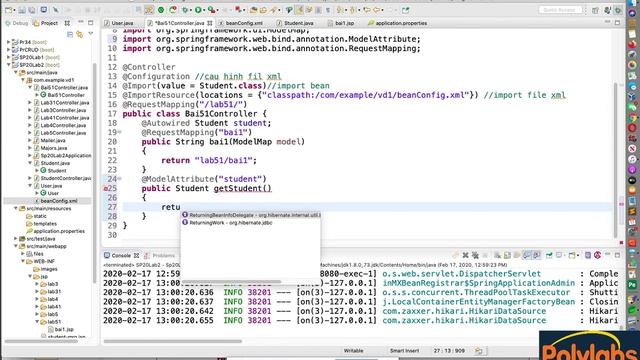The width and height of the screenshot is (640, 360).
Task: Select Mailer.java in Project explorer
Action: pyautogui.click(x=53, y=140)
